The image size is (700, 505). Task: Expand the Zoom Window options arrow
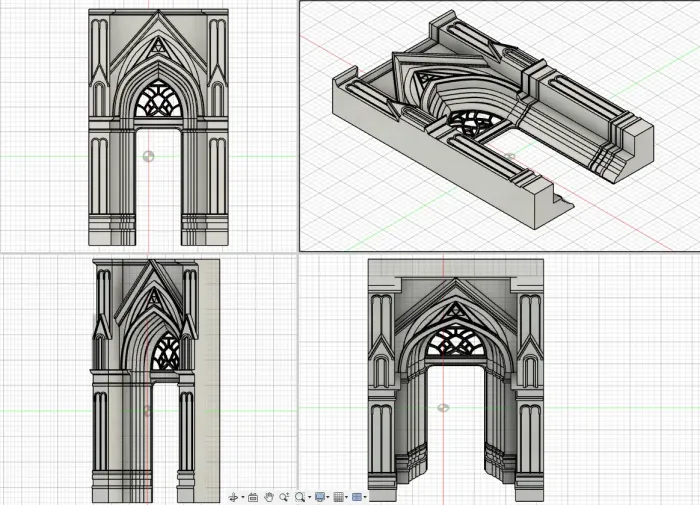(309, 497)
